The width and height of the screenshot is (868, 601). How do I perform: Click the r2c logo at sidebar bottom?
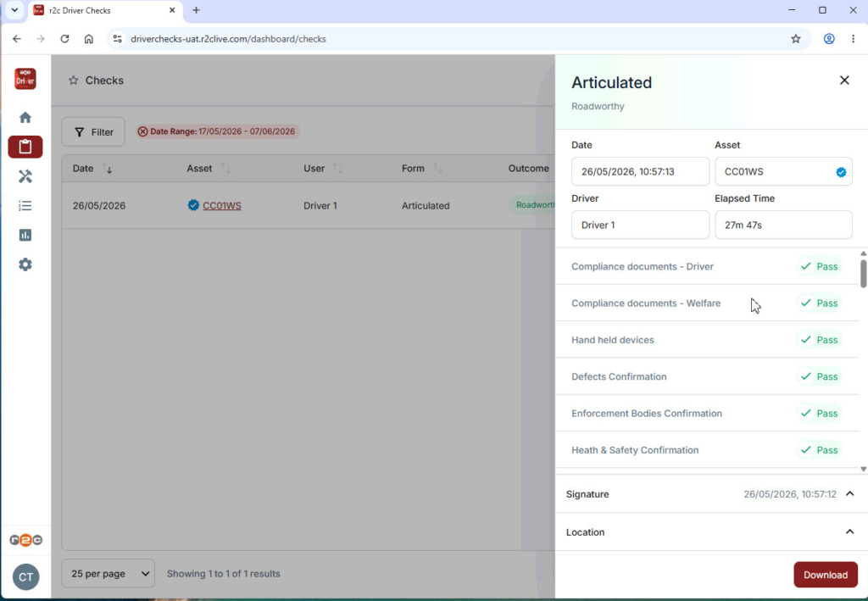(x=25, y=540)
